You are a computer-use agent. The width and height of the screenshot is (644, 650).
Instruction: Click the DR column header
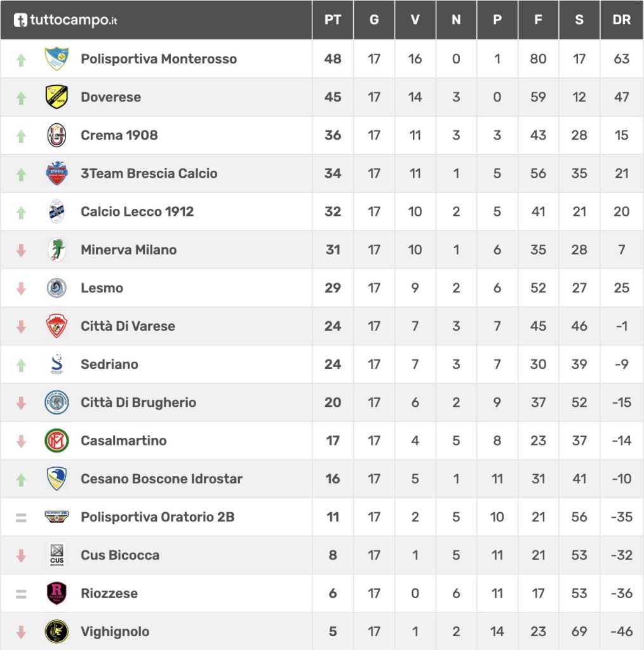point(621,20)
